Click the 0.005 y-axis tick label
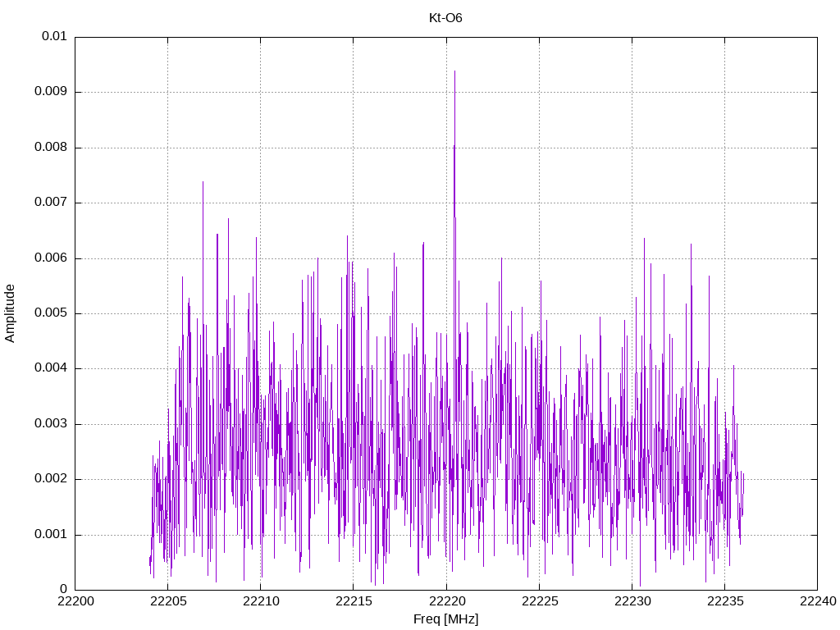The width and height of the screenshot is (840, 630). 51,313
